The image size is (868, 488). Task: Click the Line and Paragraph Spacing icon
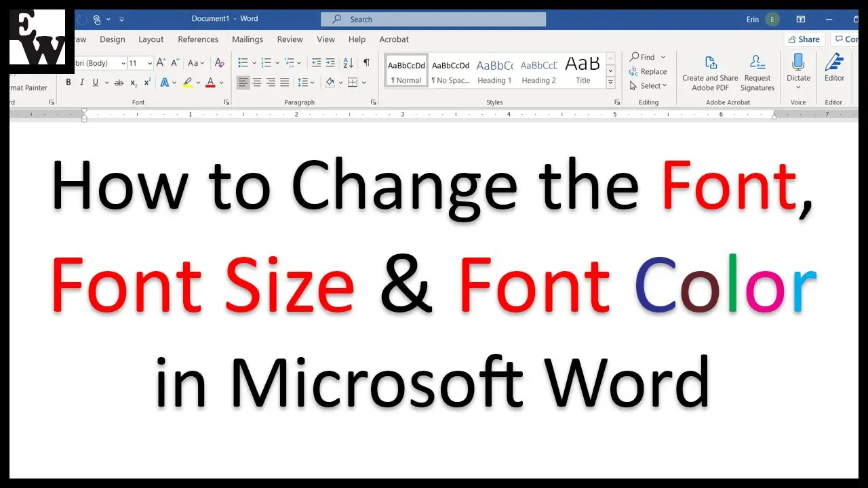(302, 83)
